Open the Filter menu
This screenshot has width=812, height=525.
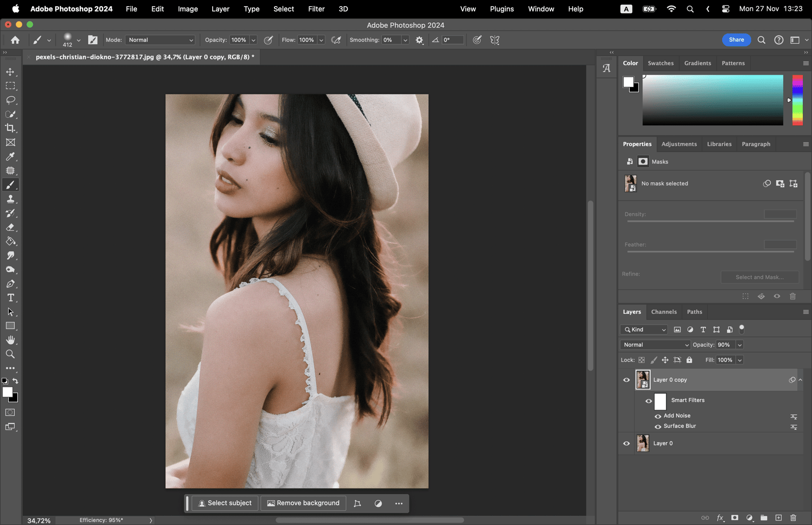click(316, 9)
